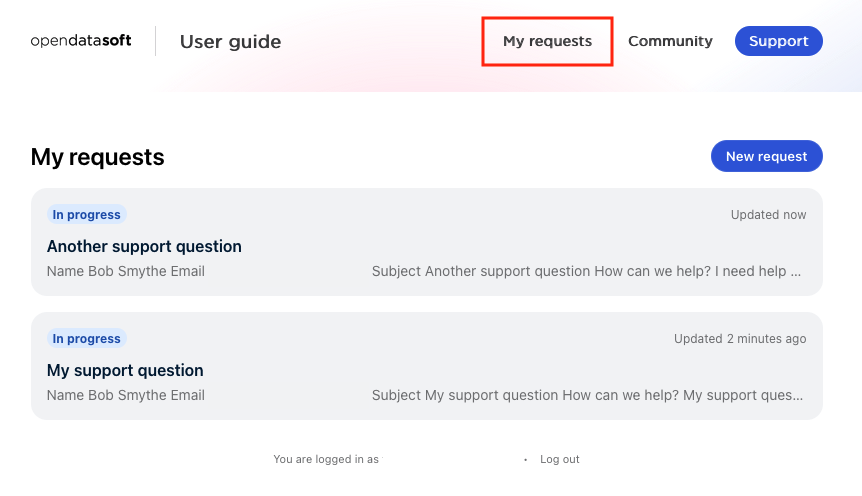Select My requests in top navigation

547,41
